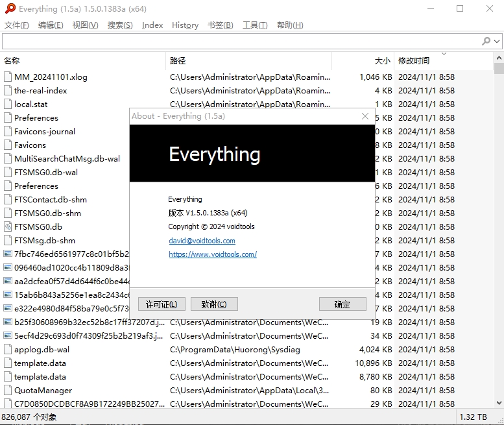The width and height of the screenshot is (504, 425).
Task: Sort by the 大小 column header
Action: pyautogui.click(x=363, y=61)
